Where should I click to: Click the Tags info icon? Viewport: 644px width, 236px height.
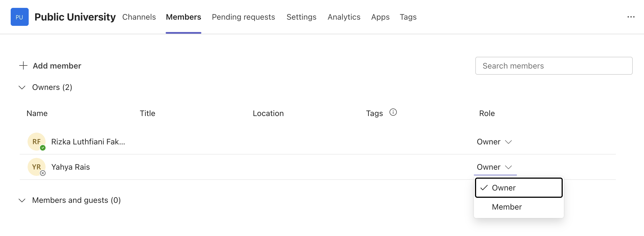(393, 112)
